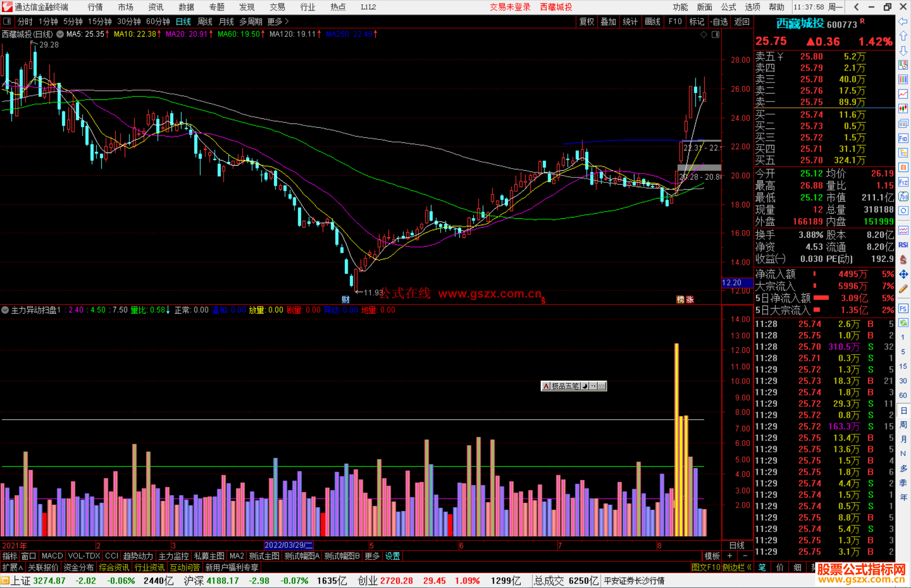Click the down arrow icon in right sidebar

(x=903, y=51)
